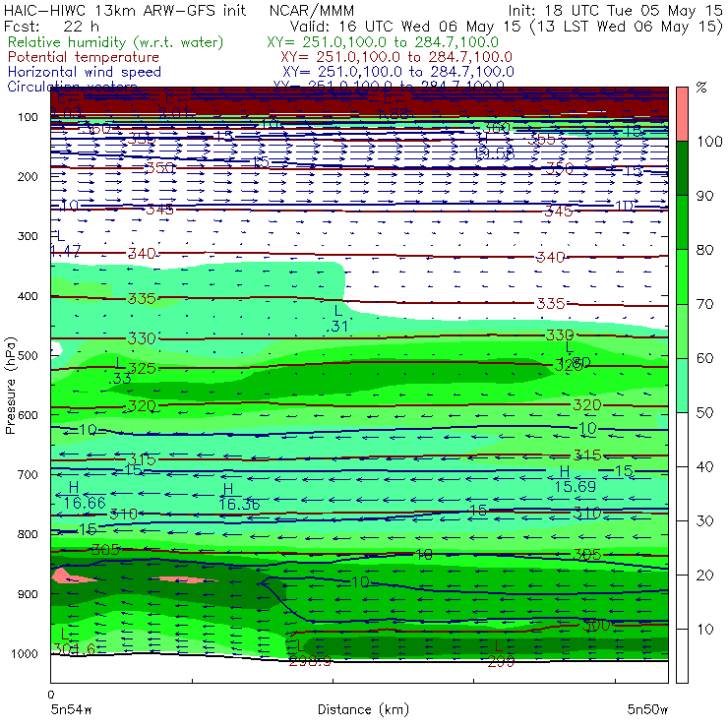Click the pressure axis '700' tick label

(28, 474)
